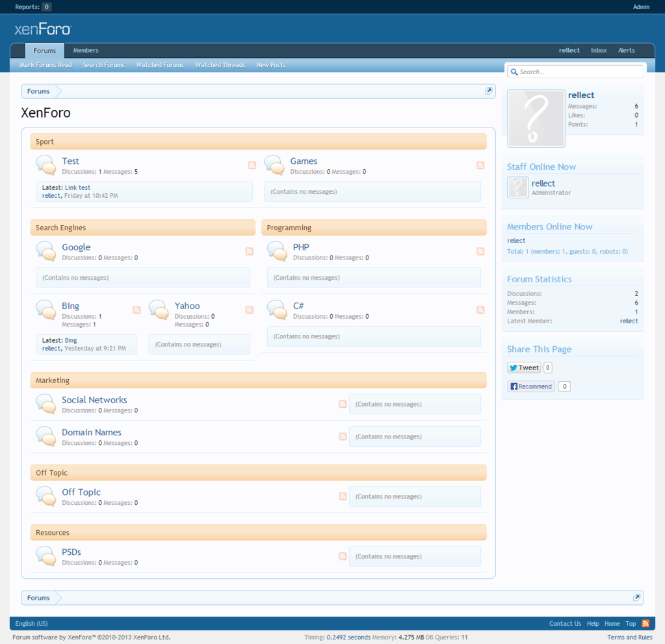Open the Alerts menu
The width and height of the screenshot is (665, 644).
[627, 50]
